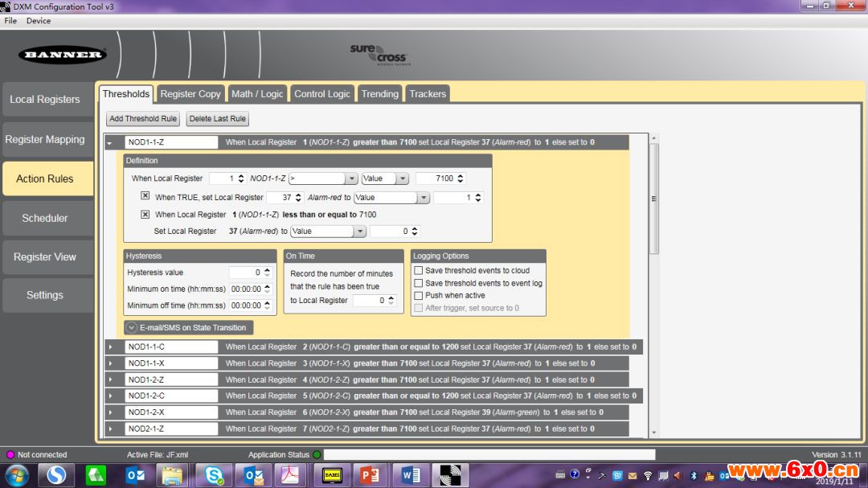Enable Push when active checkbox

(419, 295)
